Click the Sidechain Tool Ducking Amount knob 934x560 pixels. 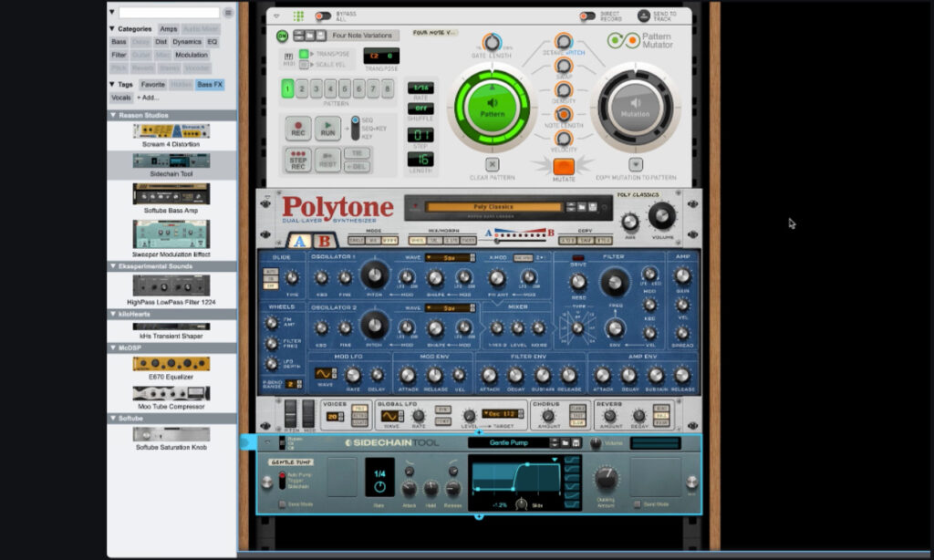coord(606,478)
